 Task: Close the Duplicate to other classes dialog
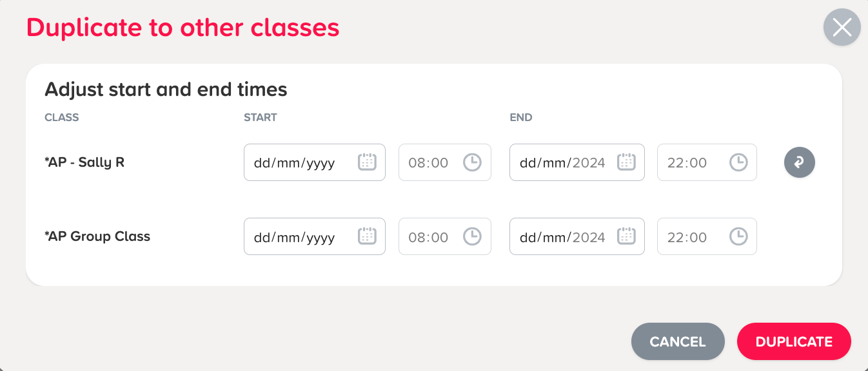coord(842,27)
